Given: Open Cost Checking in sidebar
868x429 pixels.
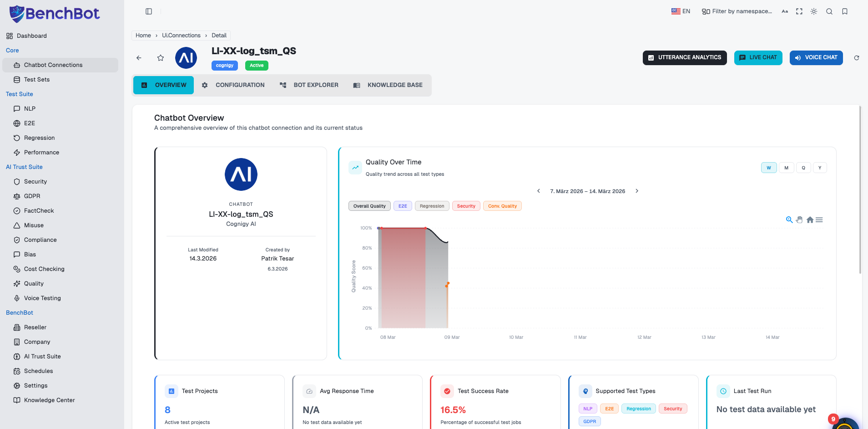Looking at the screenshot, I should coord(60,269).
